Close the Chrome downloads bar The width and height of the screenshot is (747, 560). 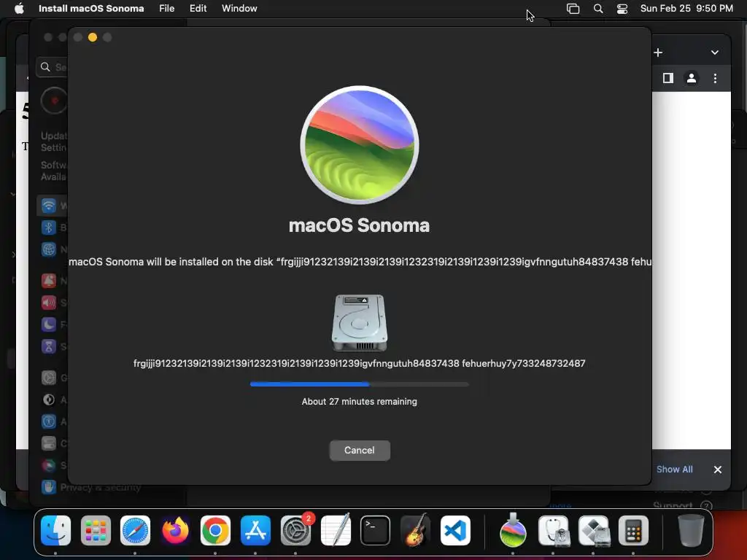point(718,470)
